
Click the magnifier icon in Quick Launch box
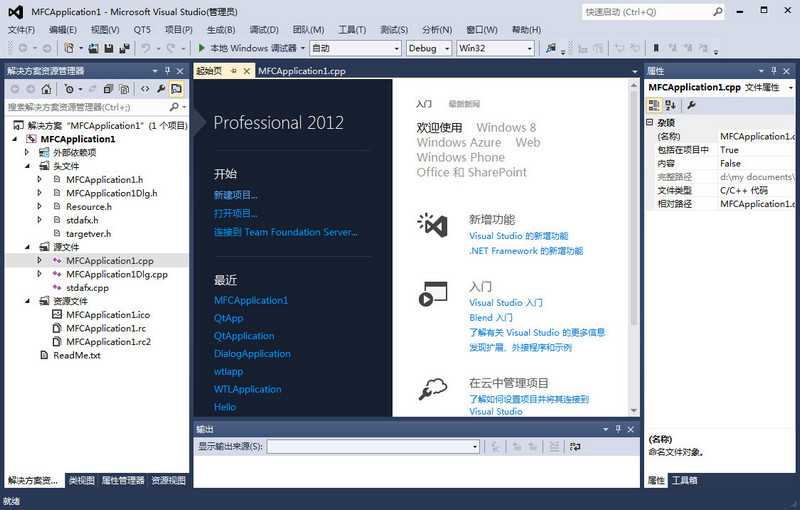click(718, 12)
